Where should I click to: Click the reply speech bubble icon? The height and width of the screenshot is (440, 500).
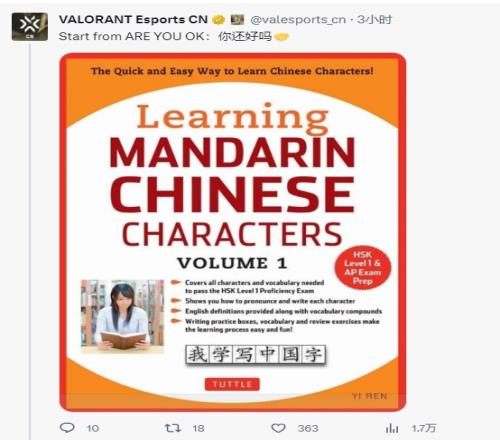point(67,428)
